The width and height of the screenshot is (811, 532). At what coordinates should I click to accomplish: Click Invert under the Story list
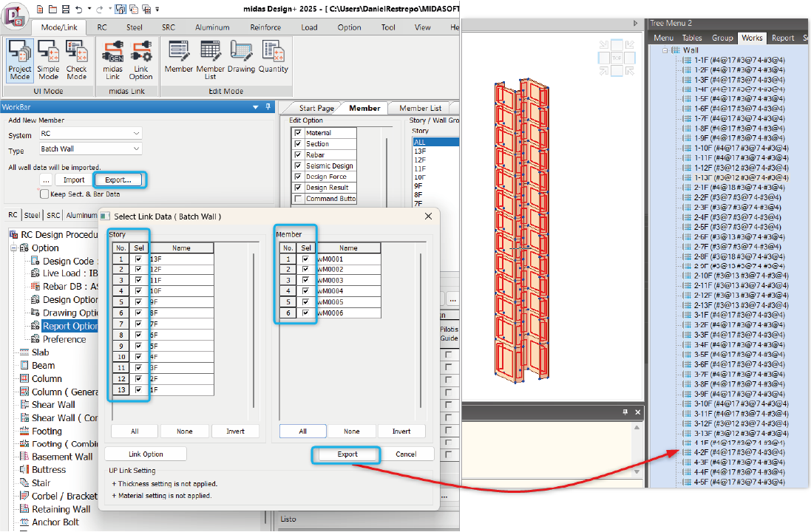point(235,432)
